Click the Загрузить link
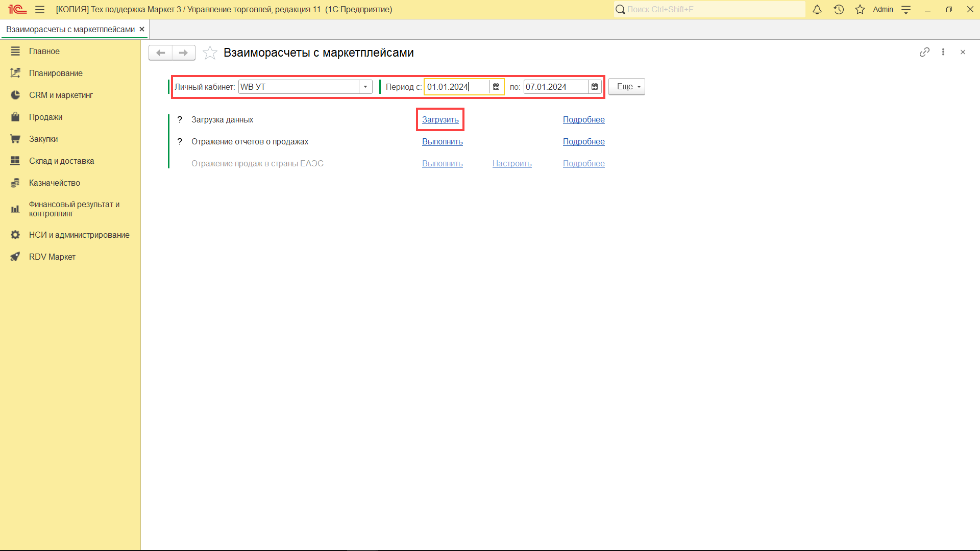 click(440, 120)
